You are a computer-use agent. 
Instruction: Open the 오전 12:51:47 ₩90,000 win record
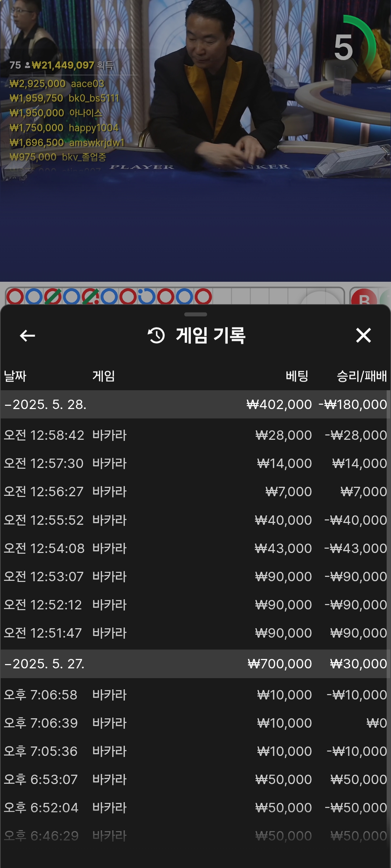195,633
